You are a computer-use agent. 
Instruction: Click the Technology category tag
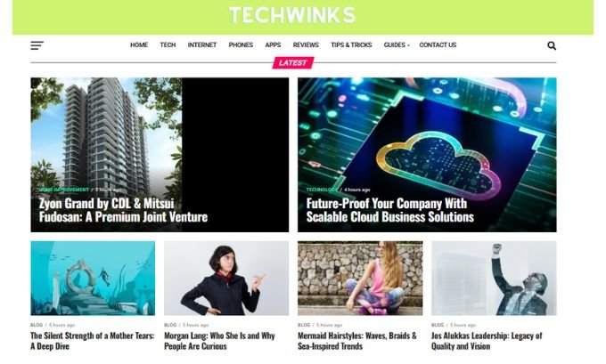[x=322, y=190]
